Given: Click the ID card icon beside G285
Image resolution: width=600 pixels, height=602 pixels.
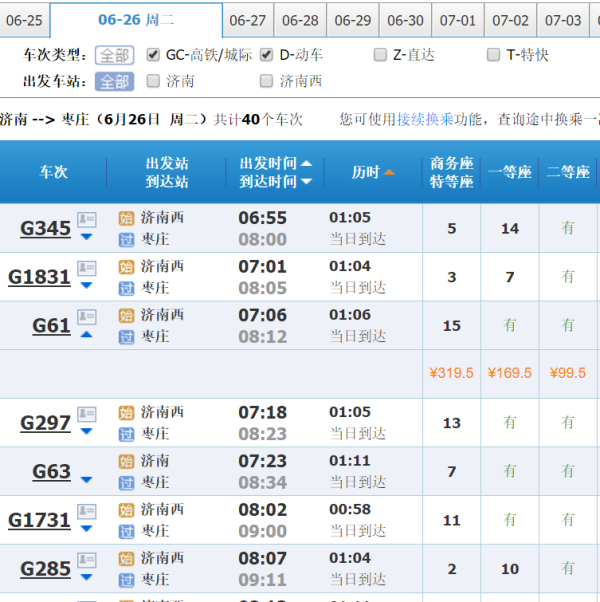Looking at the screenshot, I should coord(87,561).
